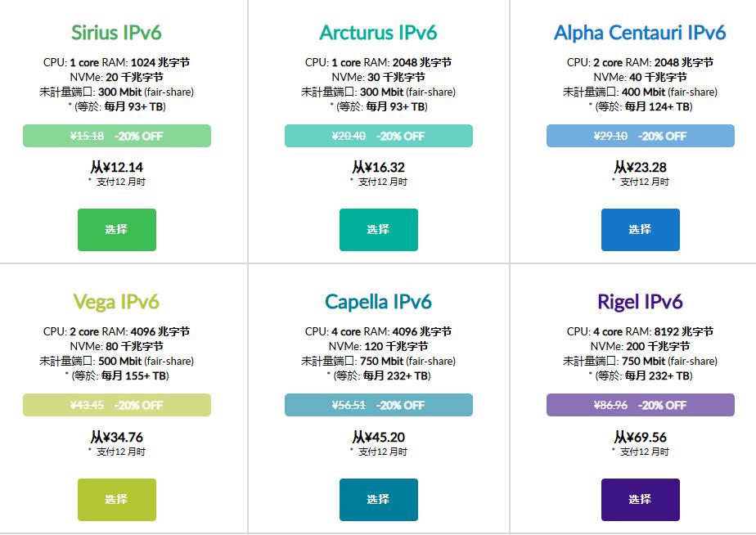The width and height of the screenshot is (756, 535).
Task: Select the Capella IPv6 plan button
Action: 378,499
